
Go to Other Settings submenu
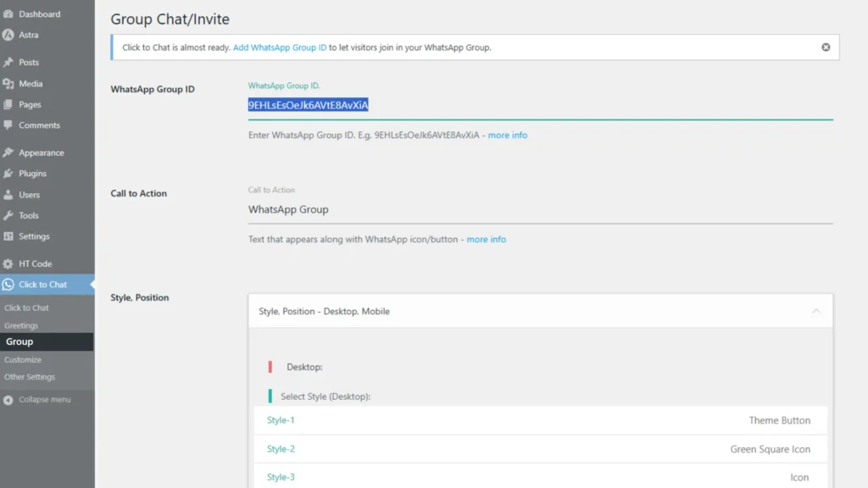pyautogui.click(x=30, y=377)
